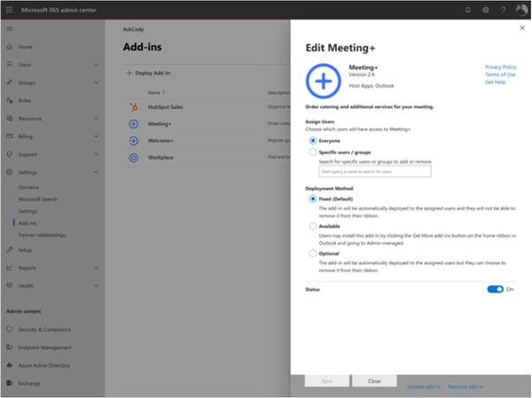
Task: Click the user search input field
Action: (375, 171)
